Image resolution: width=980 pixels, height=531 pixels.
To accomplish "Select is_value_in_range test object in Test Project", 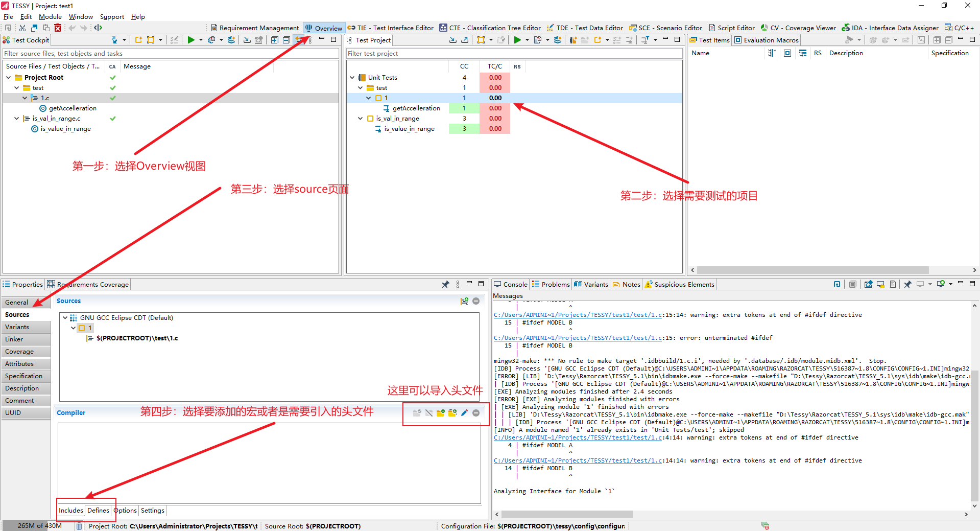I will (x=410, y=129).
